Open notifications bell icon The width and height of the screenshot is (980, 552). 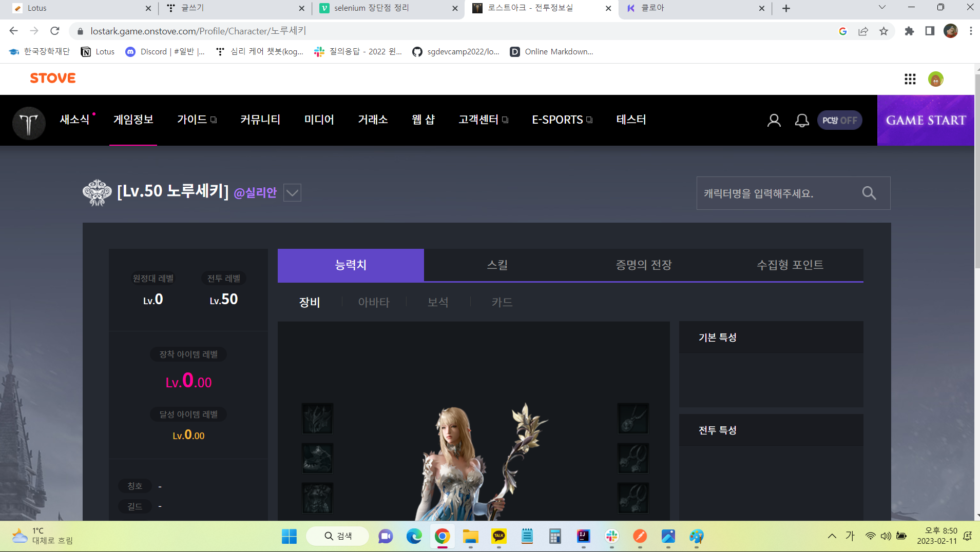(802, 121)
